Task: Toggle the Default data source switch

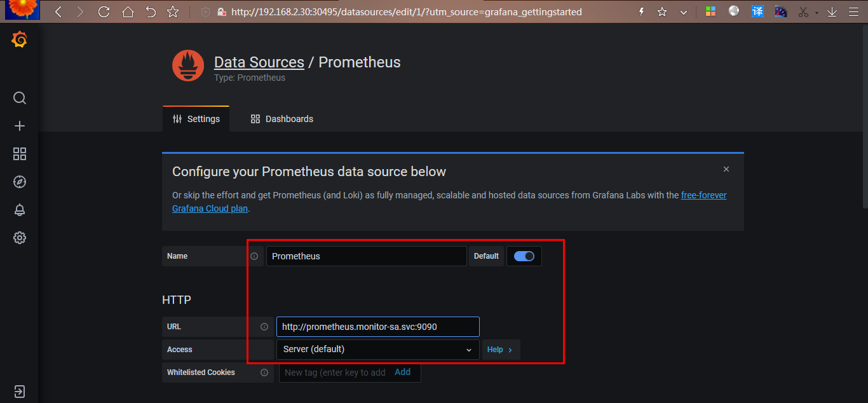Action: [x=524, y=256]
